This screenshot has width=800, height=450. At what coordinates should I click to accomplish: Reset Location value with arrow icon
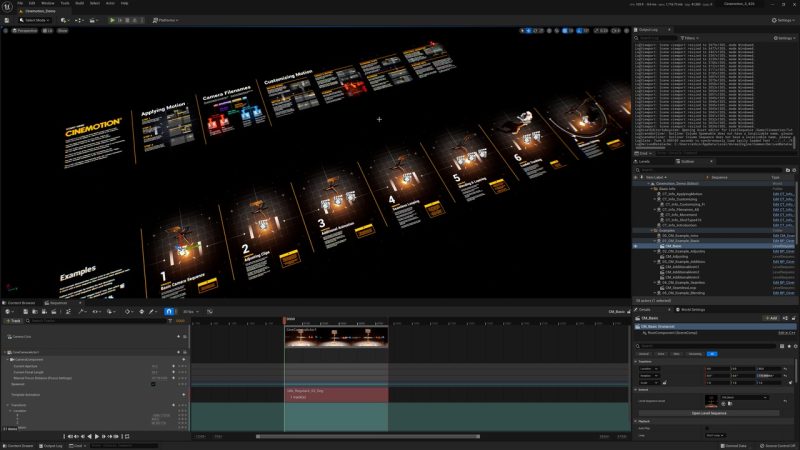(785, 368)
